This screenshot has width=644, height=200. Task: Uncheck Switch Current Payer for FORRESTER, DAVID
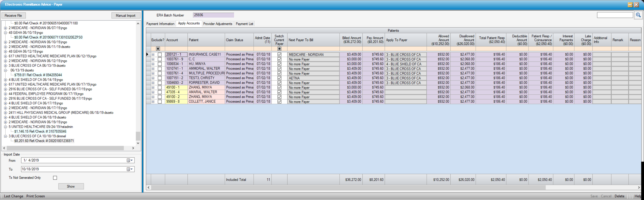click(x=279, y=83)
